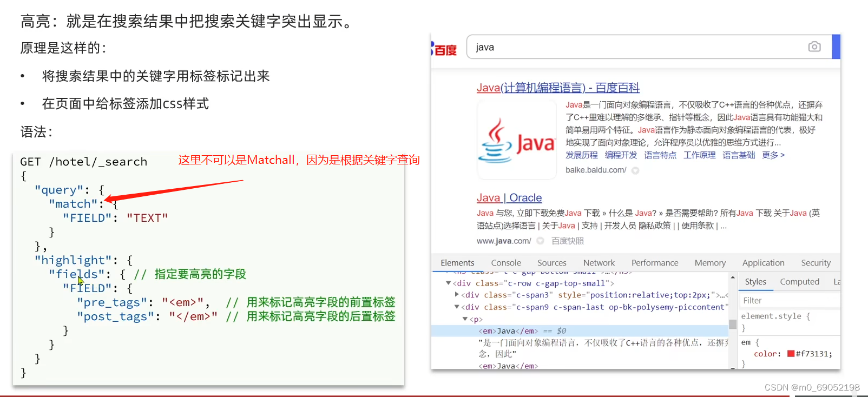Image resolution: width=868 pixels, height=397 pixels.
Task: Click the #f73131 color swatch
Action: (791, 354)
